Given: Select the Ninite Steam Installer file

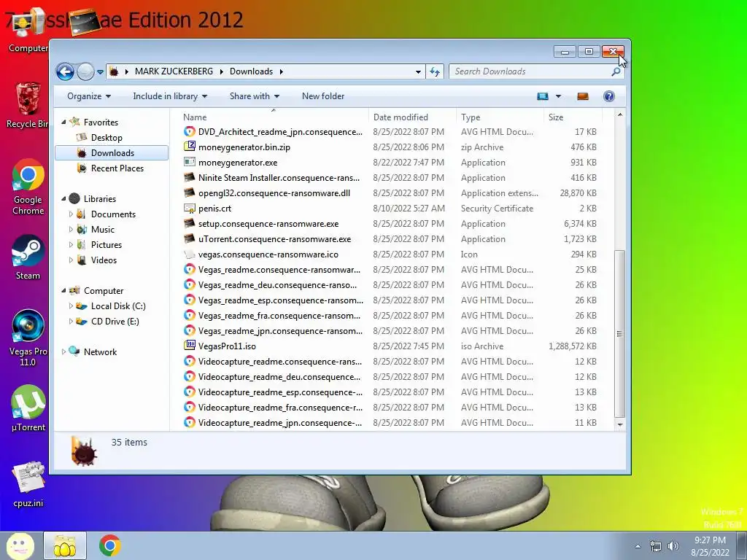Looking at the screenshot, I should 279,178.
